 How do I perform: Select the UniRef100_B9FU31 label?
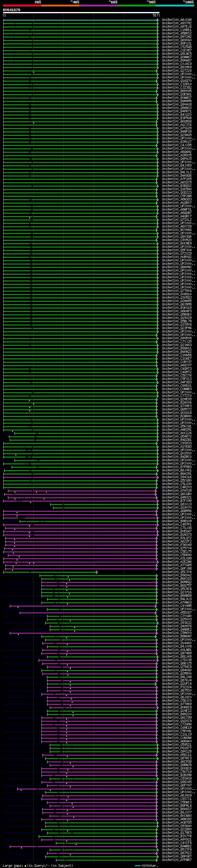(x=177, y=43)
